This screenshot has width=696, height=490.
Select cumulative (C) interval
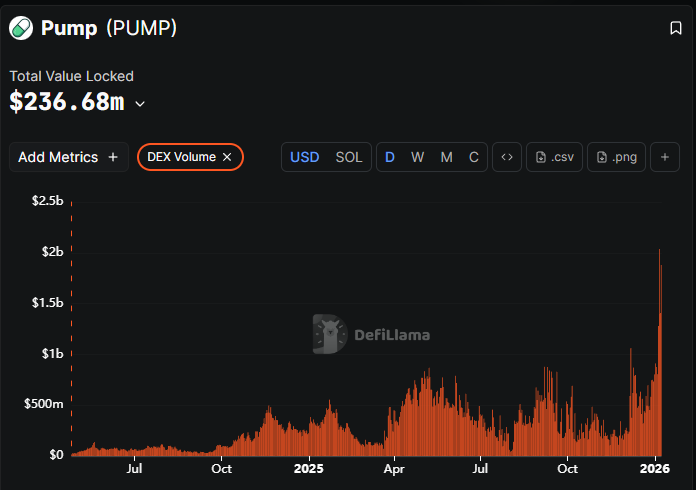click(474, 157)
